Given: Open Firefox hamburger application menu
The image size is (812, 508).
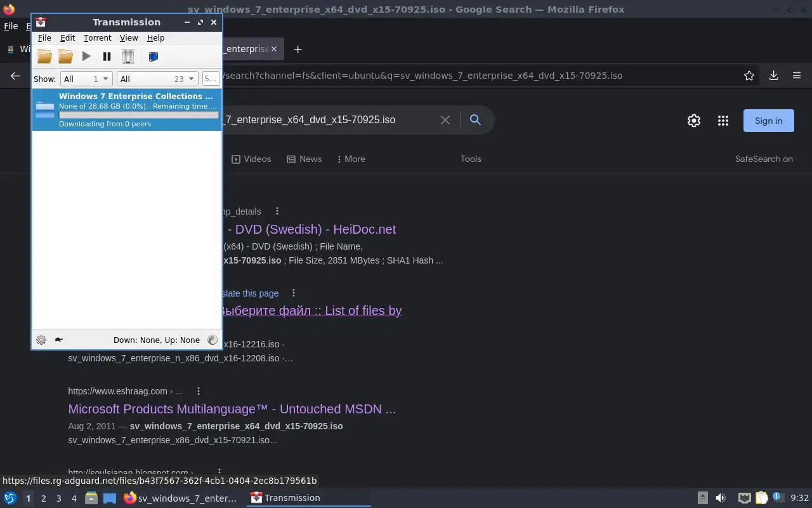Looking at the screenshot, I should coord(797,76).
